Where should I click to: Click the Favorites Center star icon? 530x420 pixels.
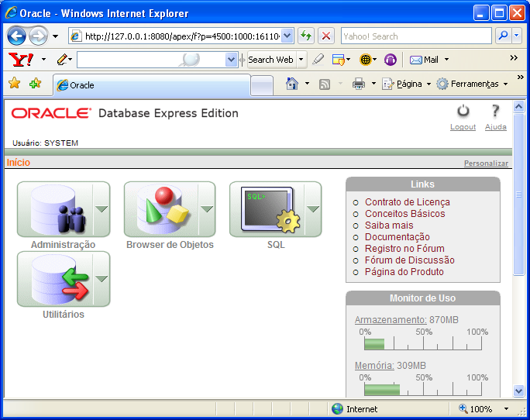coord(15,83)
